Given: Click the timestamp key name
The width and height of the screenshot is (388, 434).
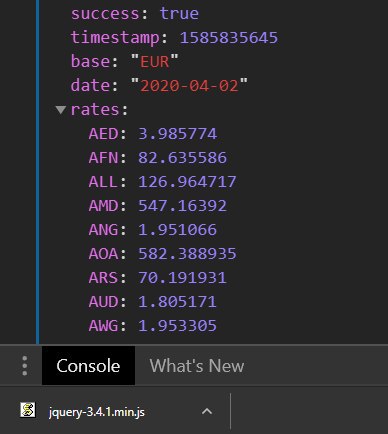Looking at the screenshot, I should click(x=115, y=38).
